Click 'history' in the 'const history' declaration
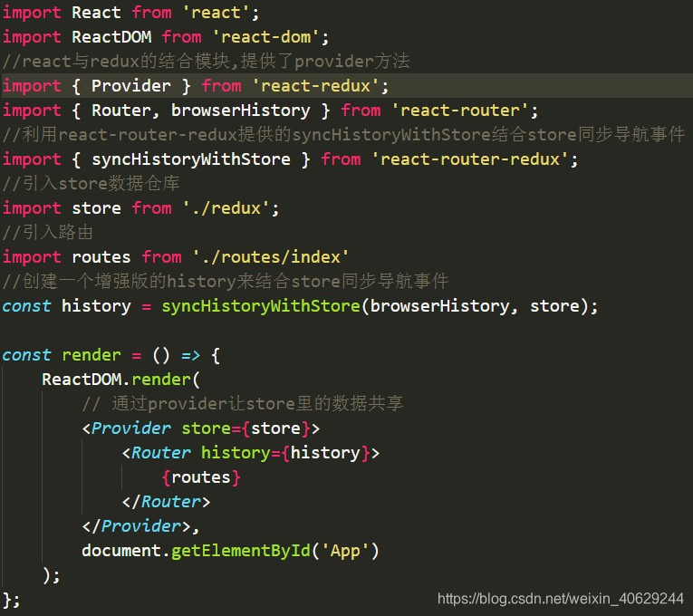The image size is (693, 616). [96, 306]
